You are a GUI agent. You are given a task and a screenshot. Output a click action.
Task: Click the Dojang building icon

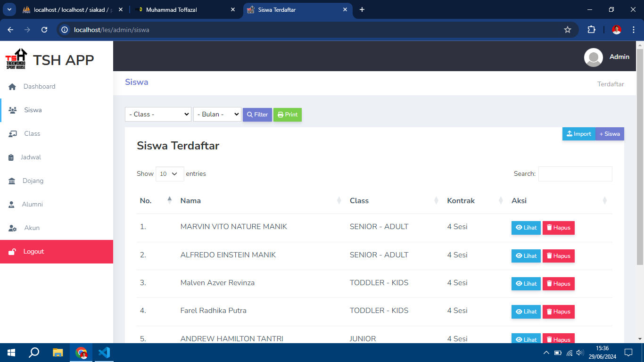(x=12, y=181)
